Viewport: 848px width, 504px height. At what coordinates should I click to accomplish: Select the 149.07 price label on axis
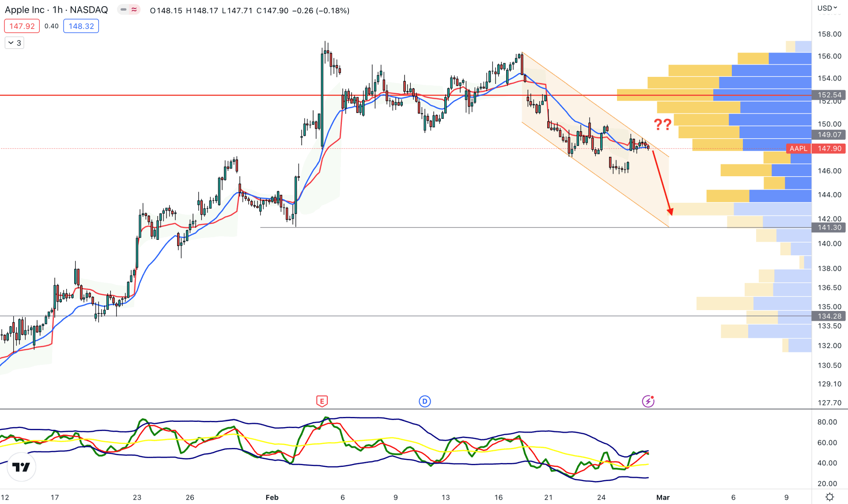[829, 135]
